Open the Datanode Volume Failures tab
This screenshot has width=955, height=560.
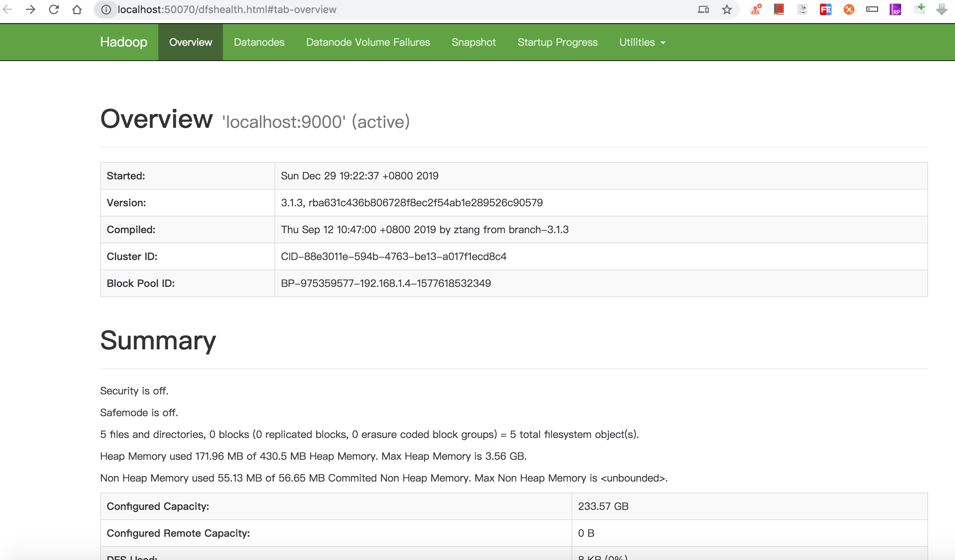pyautogui.click(x=367, y=42)
